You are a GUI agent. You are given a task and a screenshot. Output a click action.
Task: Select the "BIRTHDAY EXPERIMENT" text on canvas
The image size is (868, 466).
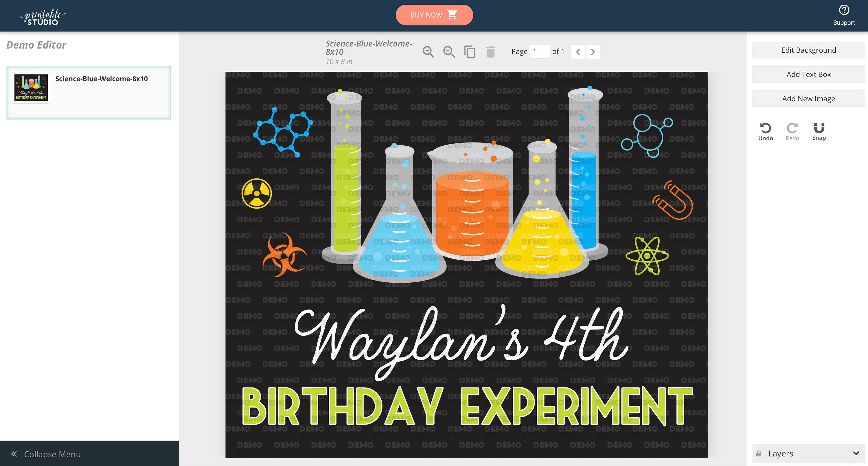click(467, 406)
